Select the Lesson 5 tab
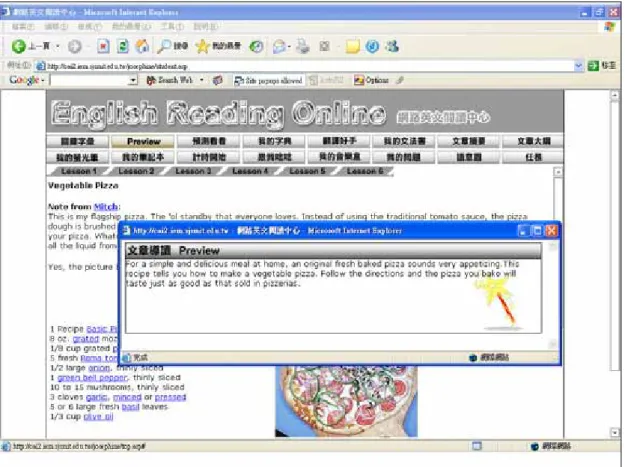625x467 pixels. click(x=307, y=171)
